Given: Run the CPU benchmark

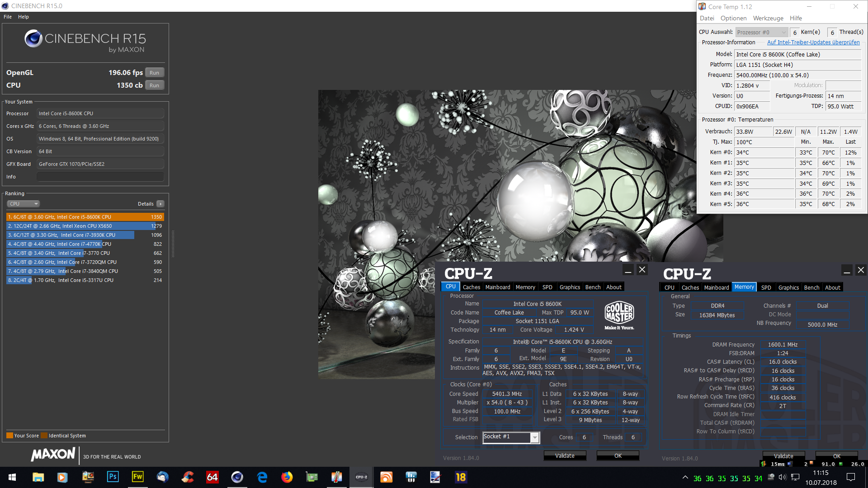Looking at the screenshot, I should point(154,85).
